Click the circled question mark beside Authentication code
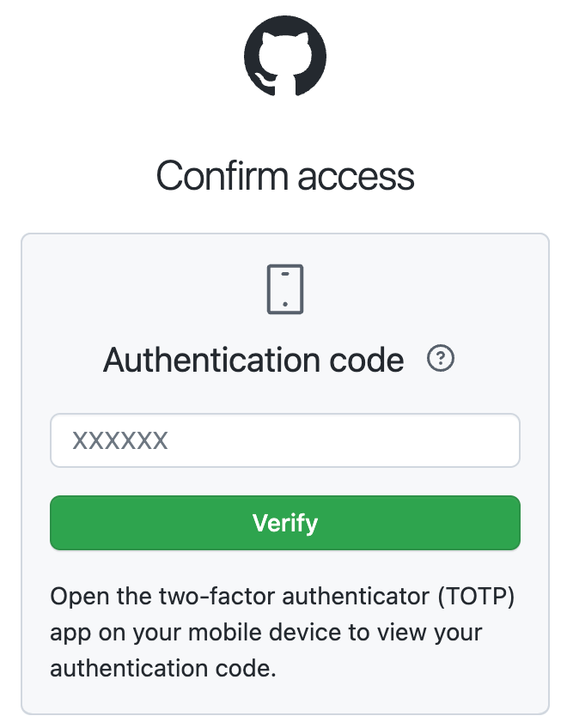Screen dimensions: 567x728 tap(441, 358)
